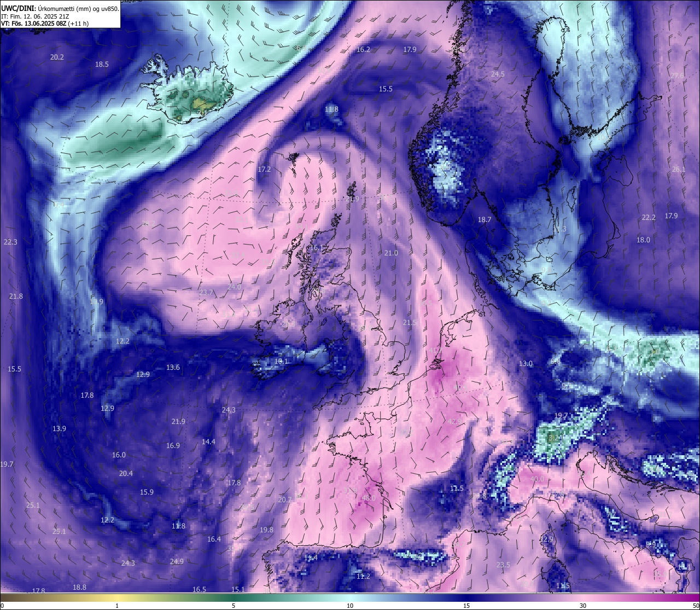Click the '50' tick label on color scale

(696, 606)
